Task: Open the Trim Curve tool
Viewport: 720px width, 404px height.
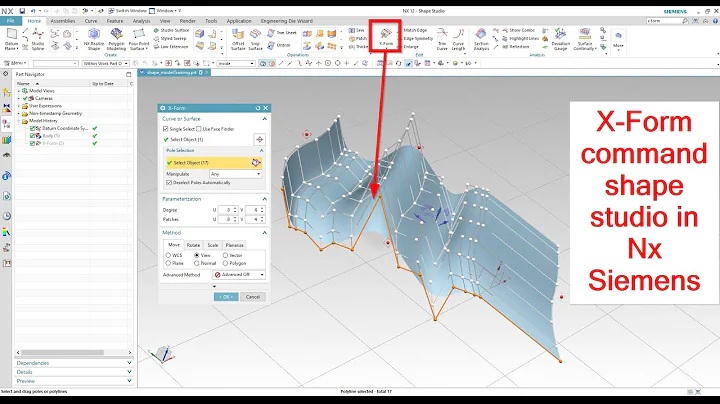Action: (442, 39)
